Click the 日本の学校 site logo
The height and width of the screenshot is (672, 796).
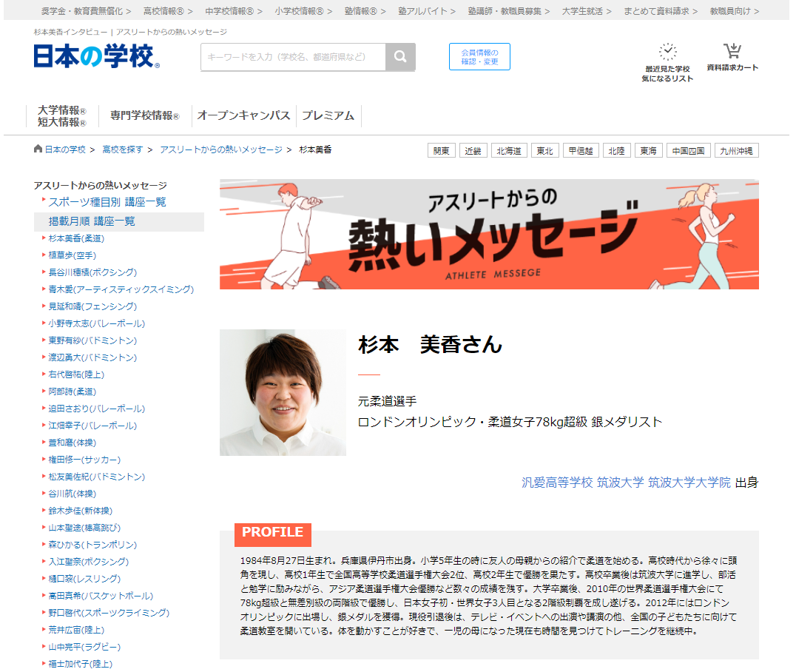[96, 56]
